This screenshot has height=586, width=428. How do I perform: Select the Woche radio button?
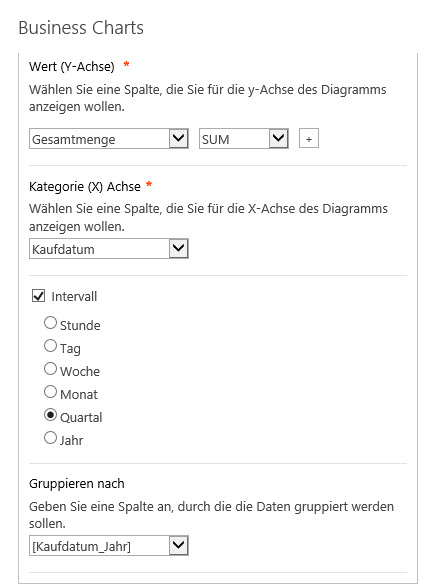50,369
